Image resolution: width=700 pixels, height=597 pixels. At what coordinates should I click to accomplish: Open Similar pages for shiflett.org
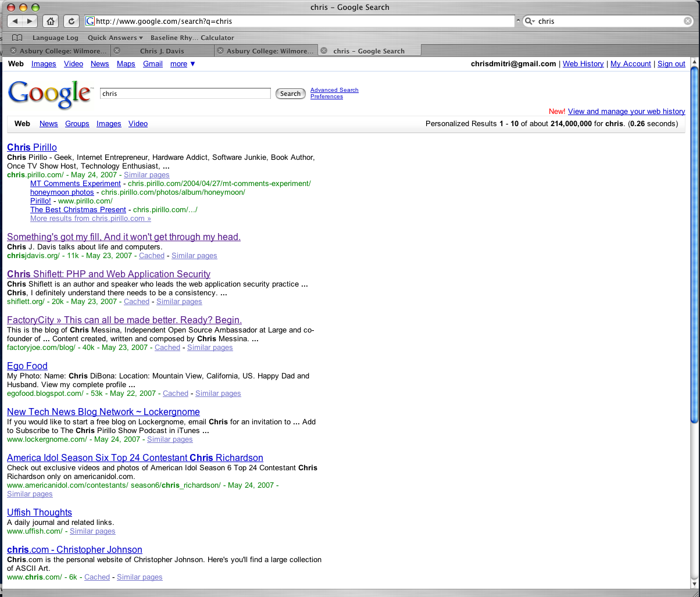pos(179,302)
